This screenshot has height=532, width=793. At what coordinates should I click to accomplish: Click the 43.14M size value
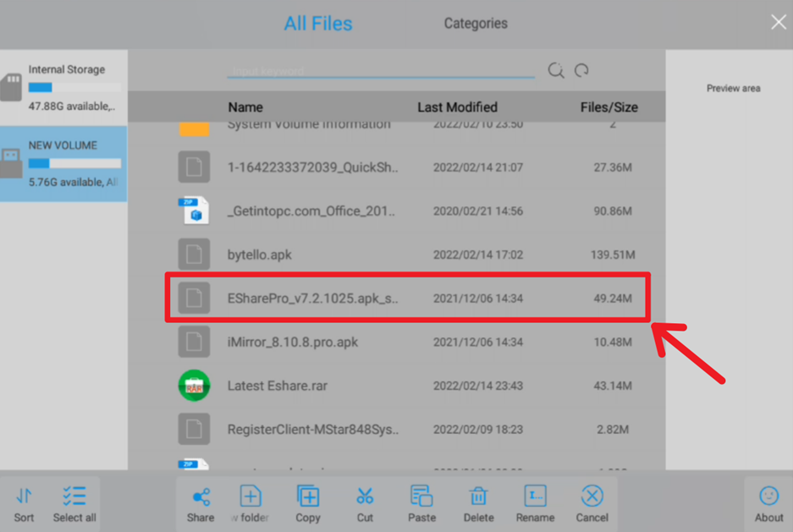point(613,386)
